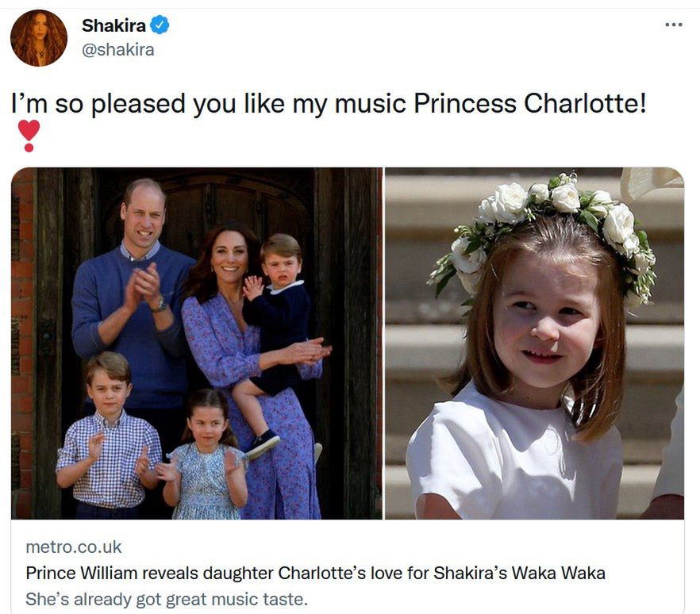
Task: Open the @shakira handle link
Action: click(x=117, y=49)
